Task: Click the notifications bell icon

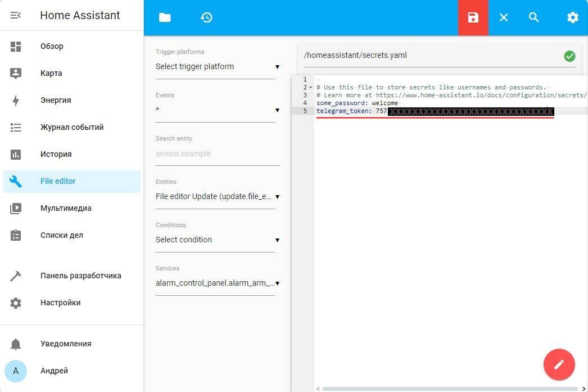Action: [16, 344]
